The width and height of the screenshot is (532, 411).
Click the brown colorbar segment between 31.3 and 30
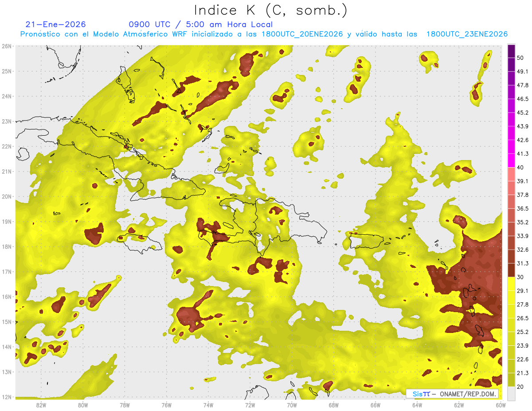pyautogui.click(x=511, y=270)
